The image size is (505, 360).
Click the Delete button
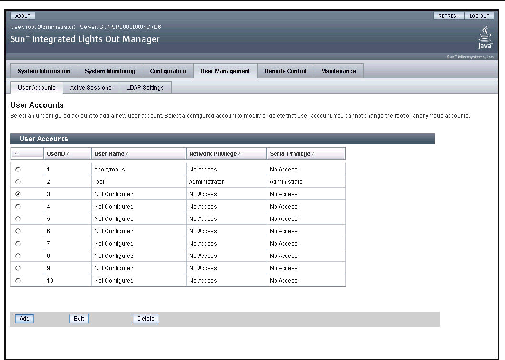(x=146, y=319)
